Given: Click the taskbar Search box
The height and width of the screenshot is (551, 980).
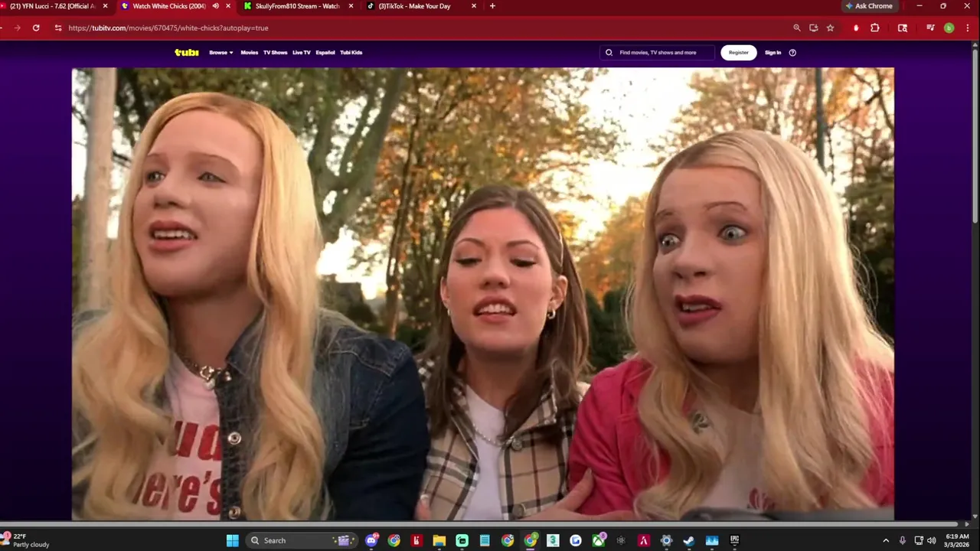Looking at the screenshot, I should pyautogui.click(x=300, y=540).
